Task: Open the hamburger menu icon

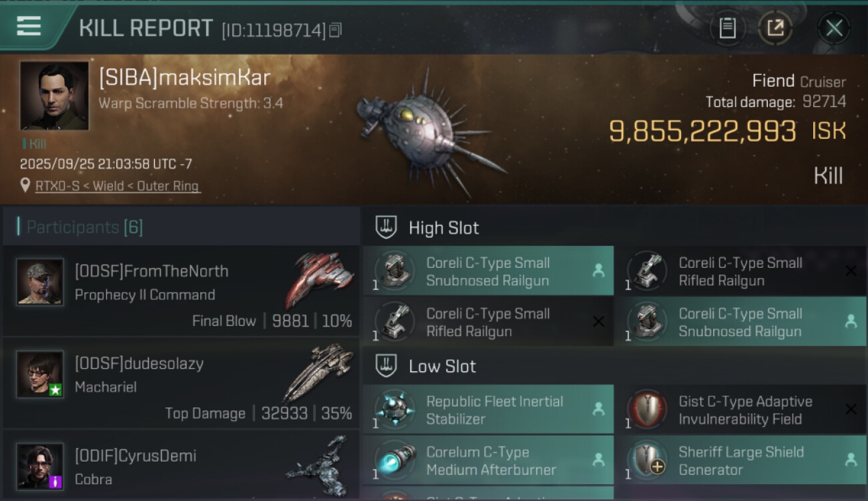Action: (x=29, y=27)
